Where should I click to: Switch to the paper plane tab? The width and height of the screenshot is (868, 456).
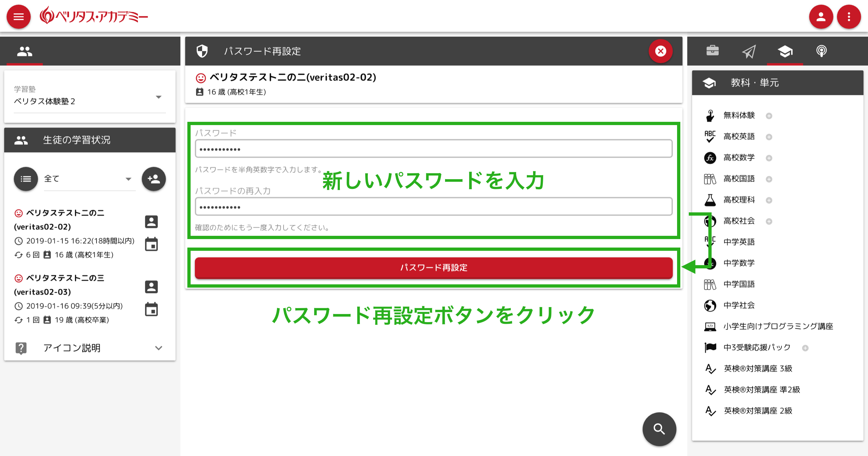(x=749, y=51)
